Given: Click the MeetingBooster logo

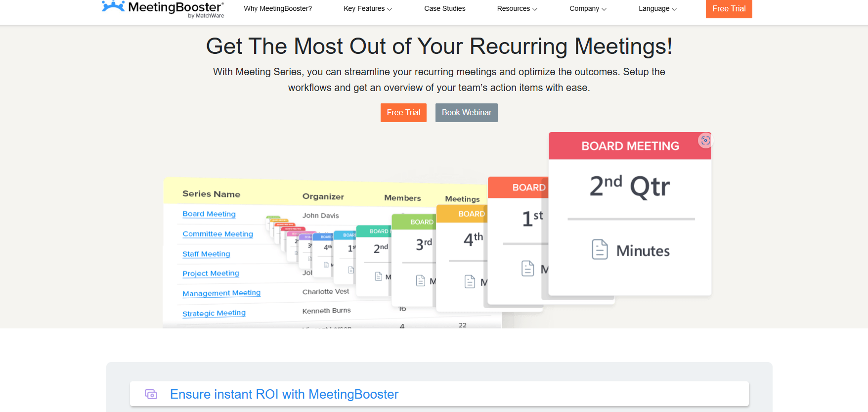Looking at the screenshot, I should tap(163, 8).
